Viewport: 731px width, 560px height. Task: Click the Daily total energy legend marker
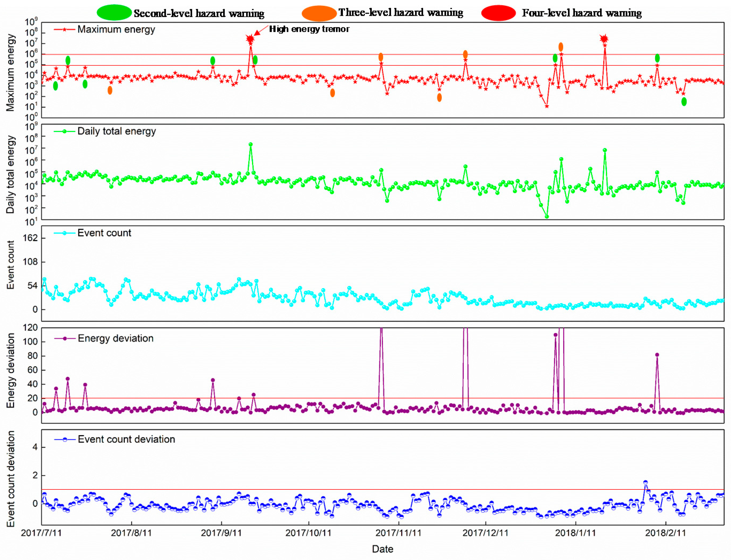click(64, 131)
